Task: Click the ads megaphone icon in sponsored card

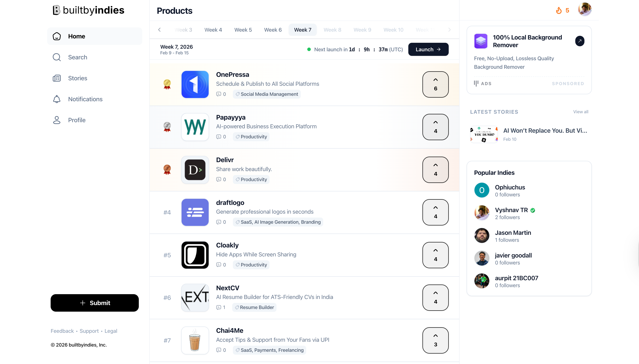Action: pos(476,83)
